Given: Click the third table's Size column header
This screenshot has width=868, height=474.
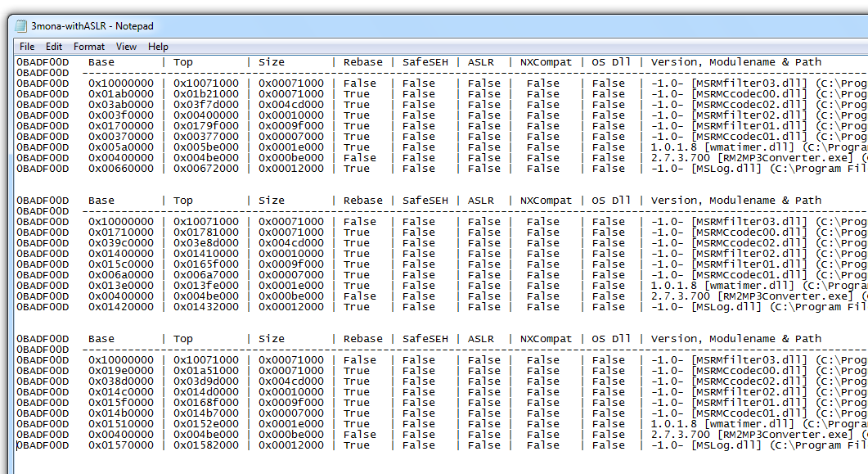Looking at the screenshot, I should click(x=272, y=339).
